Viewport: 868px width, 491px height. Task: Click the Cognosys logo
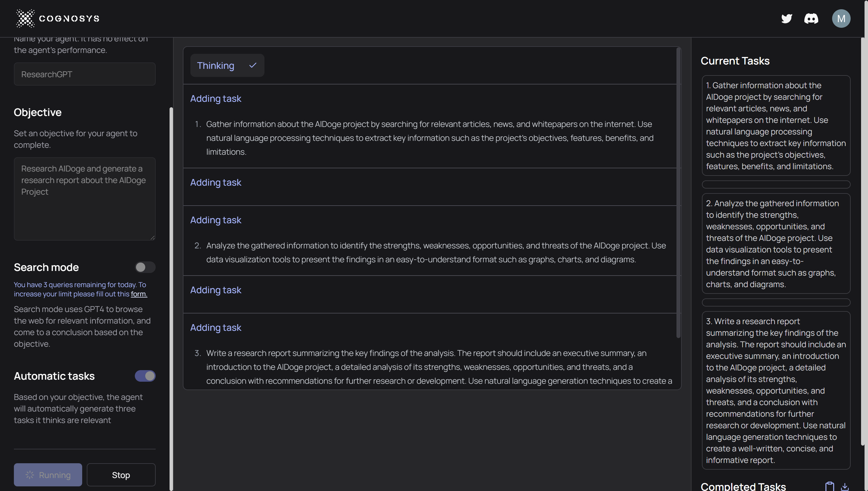[58, 19]
